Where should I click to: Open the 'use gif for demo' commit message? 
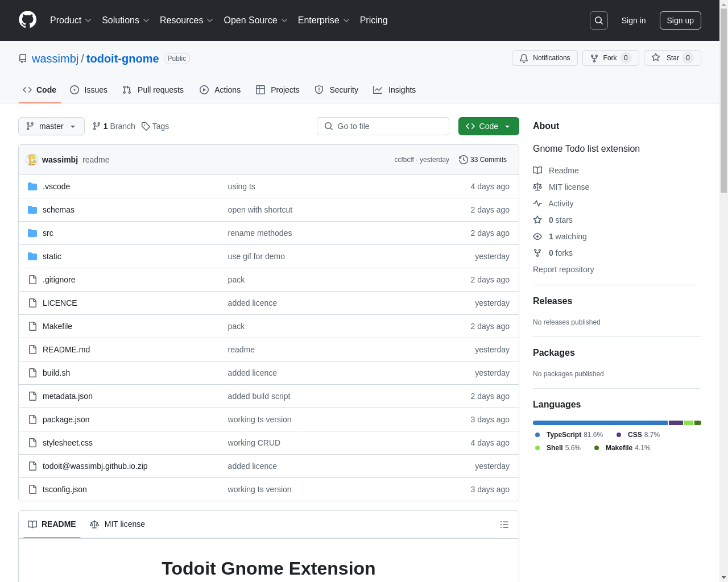click(256, 256)
